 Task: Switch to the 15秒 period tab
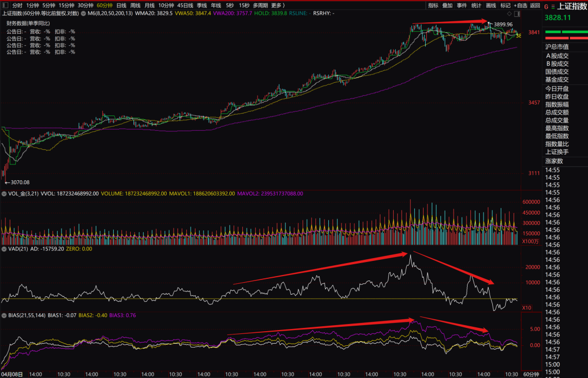pyautogui.click(x=244, y=5)
